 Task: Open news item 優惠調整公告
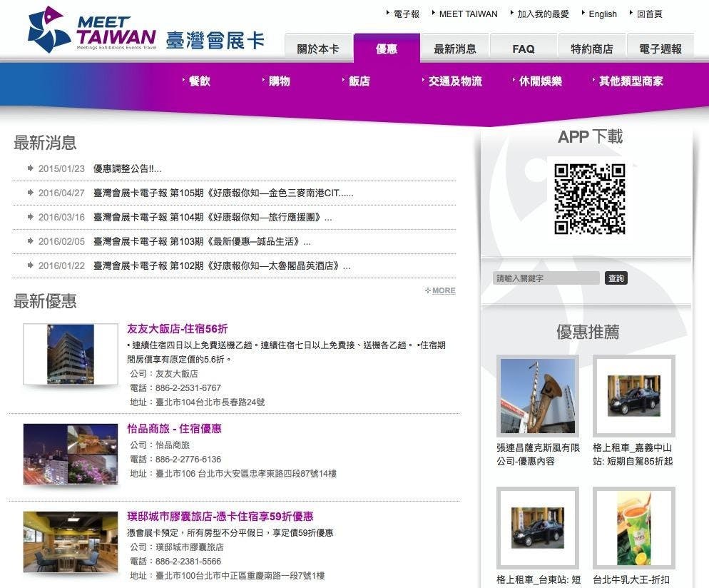point(127,168)
